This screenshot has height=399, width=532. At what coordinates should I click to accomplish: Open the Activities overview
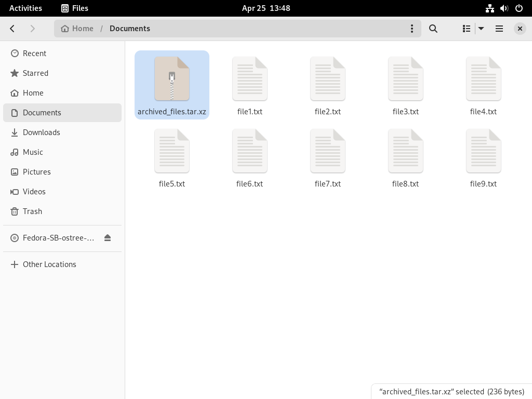(x=26, y=8)
